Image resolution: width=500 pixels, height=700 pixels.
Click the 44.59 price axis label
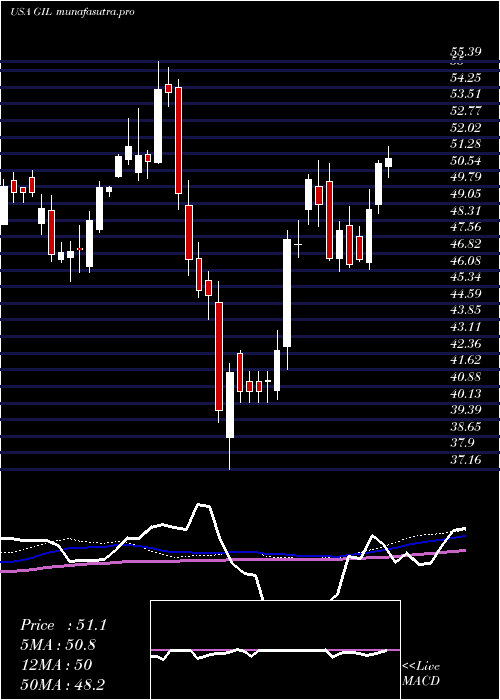coord(466,294)
